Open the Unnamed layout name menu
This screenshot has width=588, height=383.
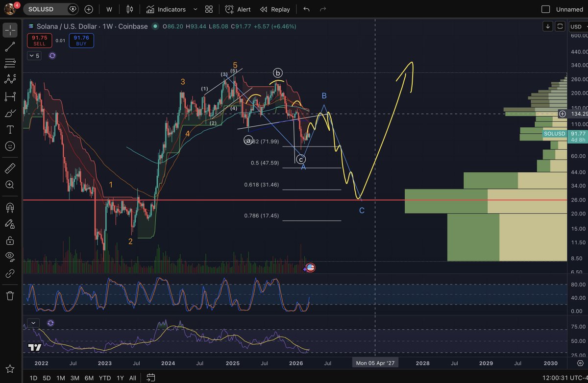point(569,9)
